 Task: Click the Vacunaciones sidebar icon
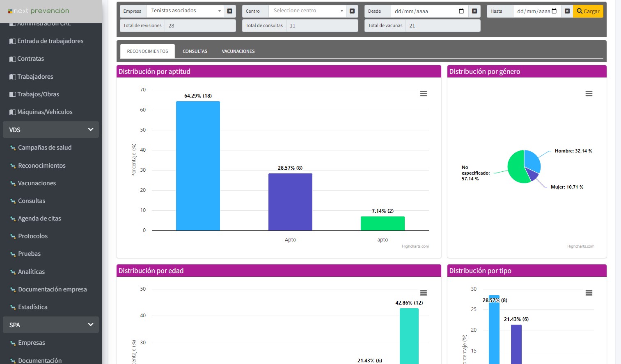pyautogui.click(x=13, y=184)
